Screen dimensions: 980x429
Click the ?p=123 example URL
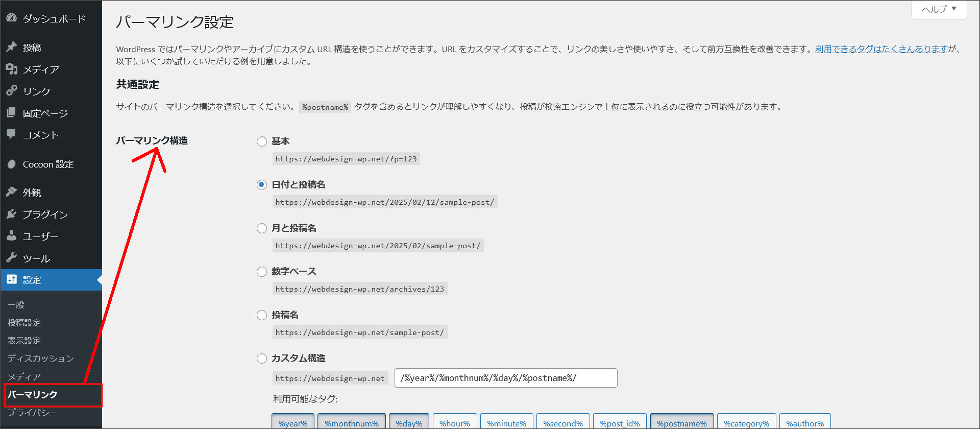point(346,159)
